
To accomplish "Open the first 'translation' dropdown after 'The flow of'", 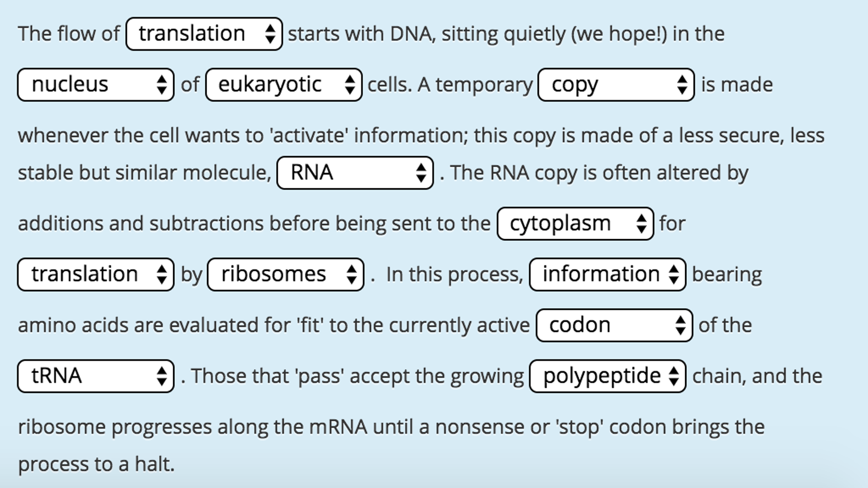I will 204,34.
